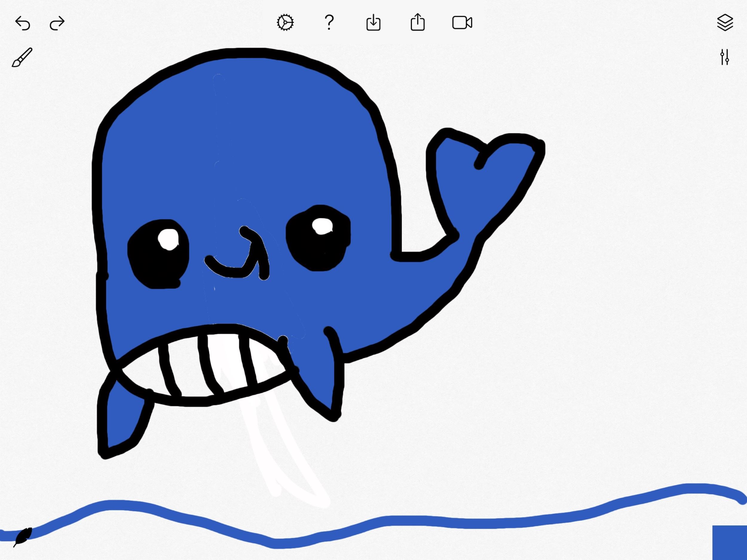Select the paintbrush tool
This screenshot has height=560, width=747.
(22, 57)
